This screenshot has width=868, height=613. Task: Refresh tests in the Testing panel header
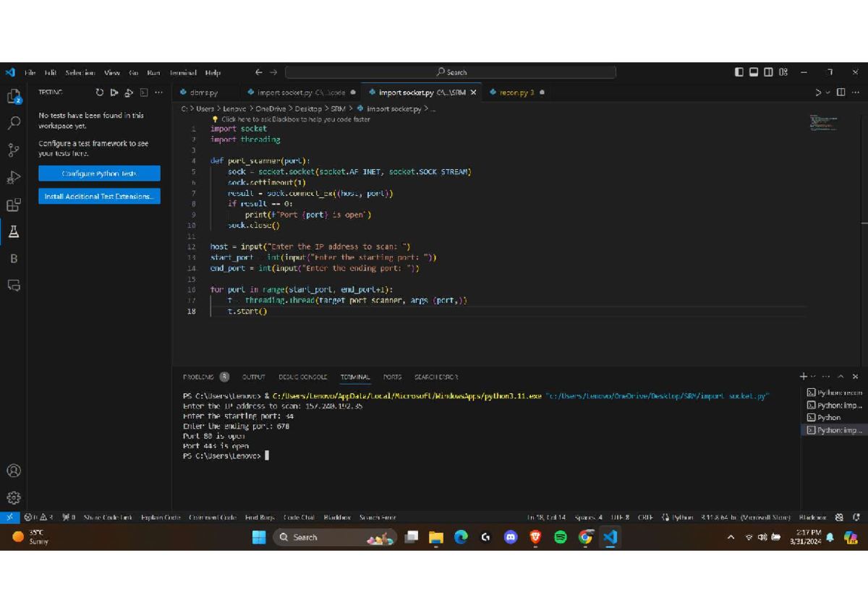(x=99, y=92)
